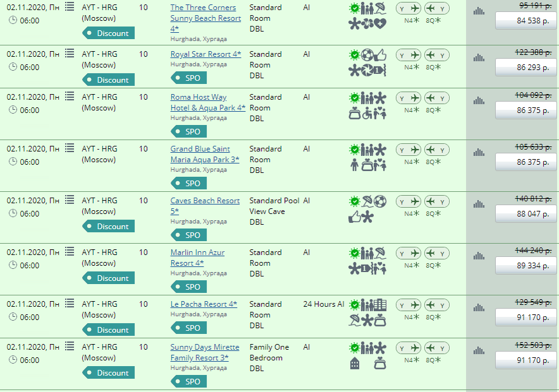The height and width of the screenshot is (392, 559).
Task: Click the SPO tag under Caves Beach Resort
Action: (x=189, y=235)
